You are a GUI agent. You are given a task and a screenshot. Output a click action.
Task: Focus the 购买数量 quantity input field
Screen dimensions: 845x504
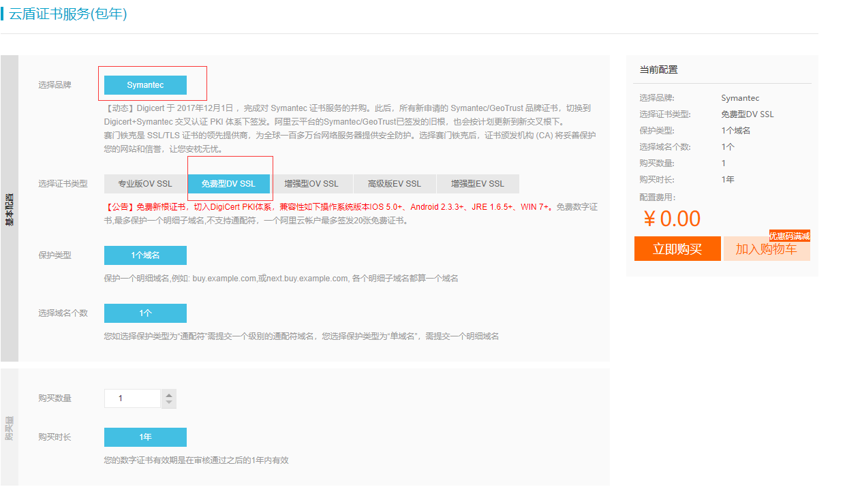tap(132, 398)
